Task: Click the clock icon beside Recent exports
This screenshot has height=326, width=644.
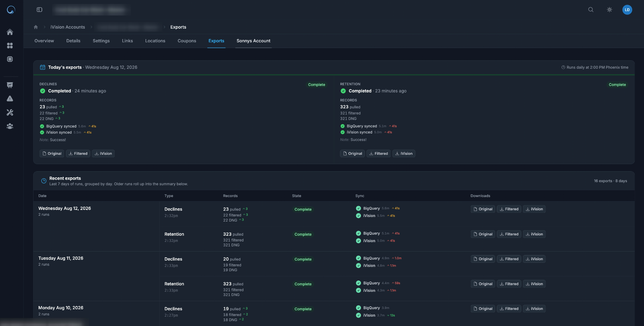Action: [x=44, y=181]
